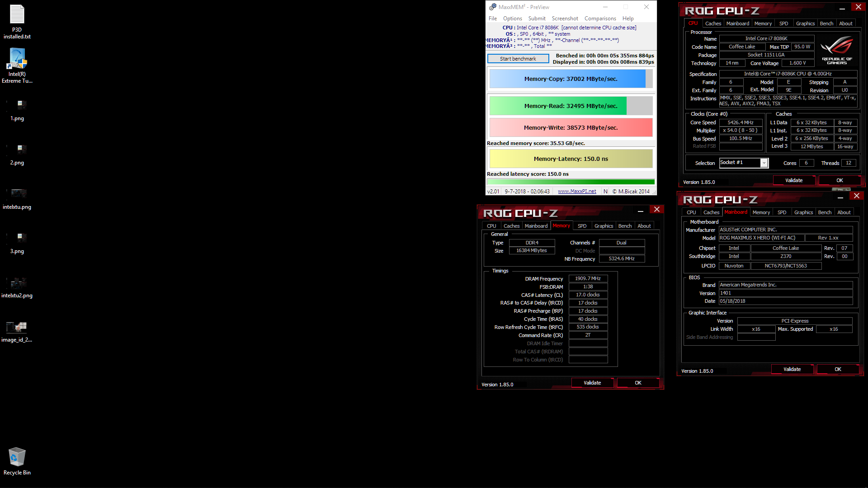Click the motherboard model ROG MAXIMUS X HERO field
The width and height of the screenshot is (868, 488).
coord(762,238)
